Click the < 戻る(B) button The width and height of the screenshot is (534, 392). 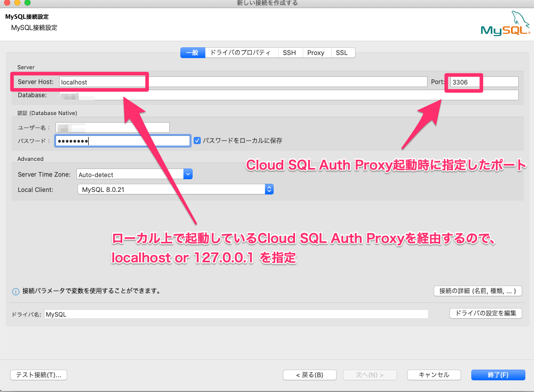point(309,375)
